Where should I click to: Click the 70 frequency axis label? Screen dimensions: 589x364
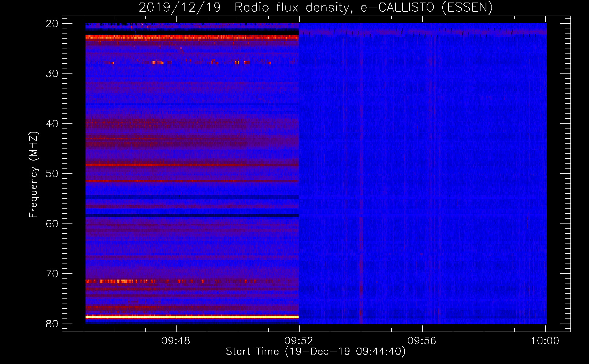tap(52, 274)
